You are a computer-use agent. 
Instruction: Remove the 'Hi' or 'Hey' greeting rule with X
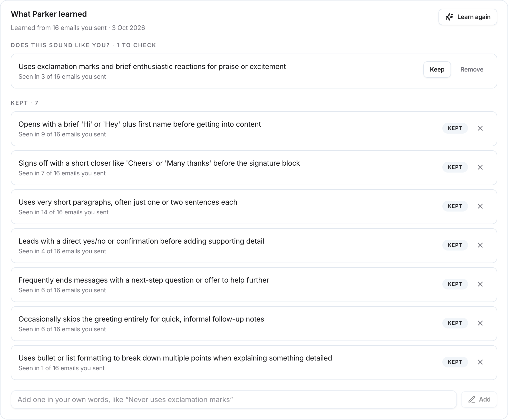[x=480, y=128]
